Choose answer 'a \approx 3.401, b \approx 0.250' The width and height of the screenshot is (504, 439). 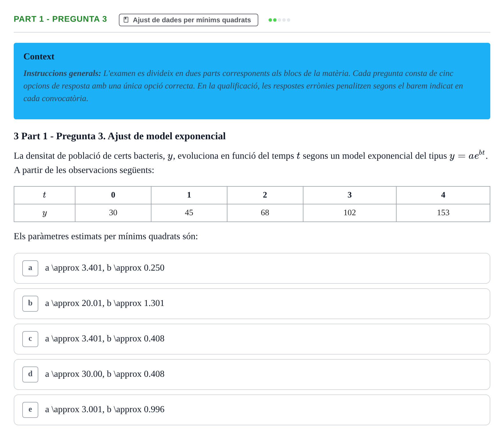tap(252, 268)
